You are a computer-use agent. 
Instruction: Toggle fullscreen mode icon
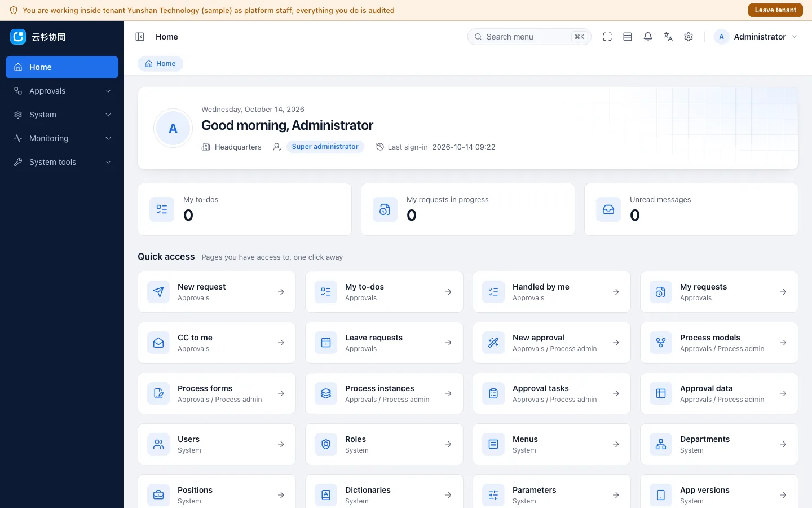tap(607, 37)
